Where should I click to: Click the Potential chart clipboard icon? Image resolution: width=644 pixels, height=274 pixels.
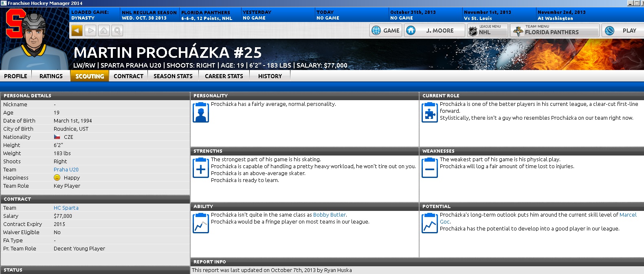tap(430, 223)
